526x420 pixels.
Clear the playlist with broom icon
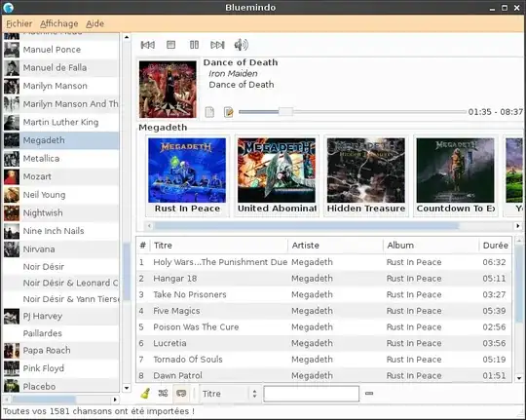[145, 393]
